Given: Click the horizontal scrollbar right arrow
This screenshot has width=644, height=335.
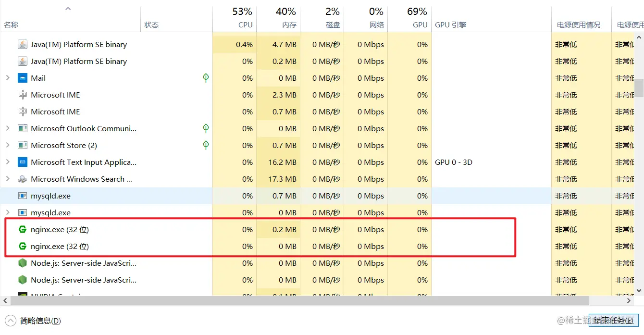Looking at the screenshot, I should pos(630,300).
